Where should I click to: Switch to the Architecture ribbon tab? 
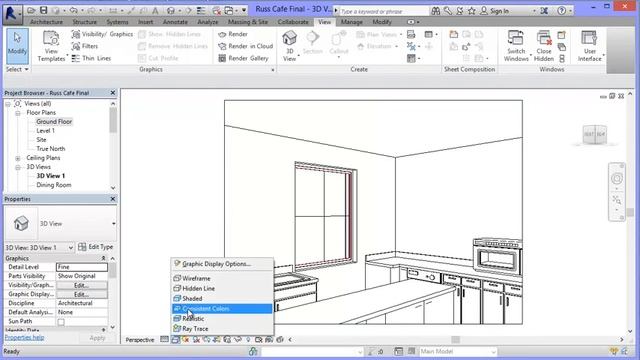tap(47, 22)
